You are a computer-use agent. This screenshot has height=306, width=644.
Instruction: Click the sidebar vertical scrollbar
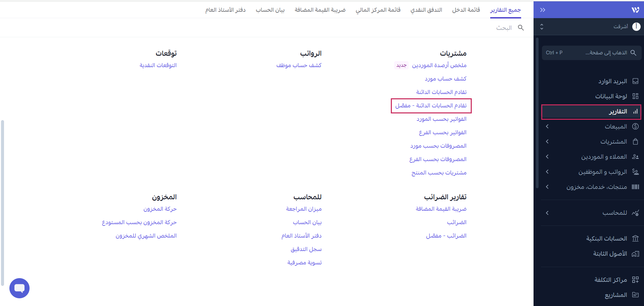click(x=537, y=113)
